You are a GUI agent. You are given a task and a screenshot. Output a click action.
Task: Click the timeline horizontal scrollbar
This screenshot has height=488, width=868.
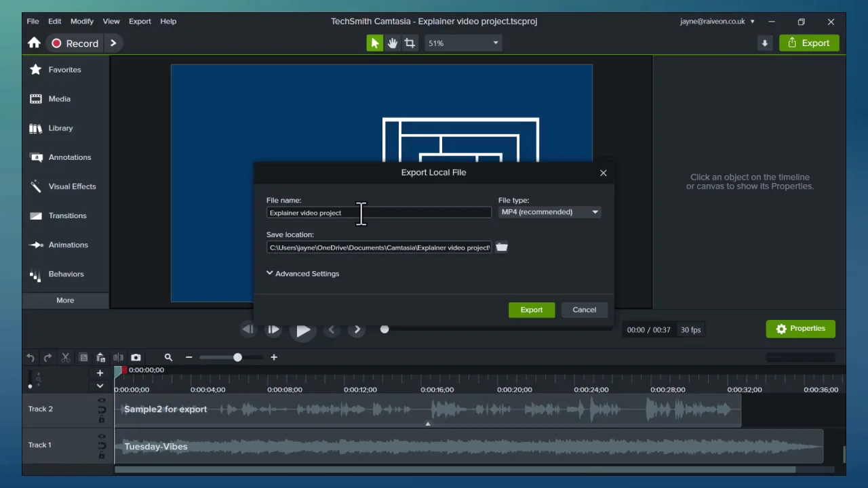pos(455,469)
